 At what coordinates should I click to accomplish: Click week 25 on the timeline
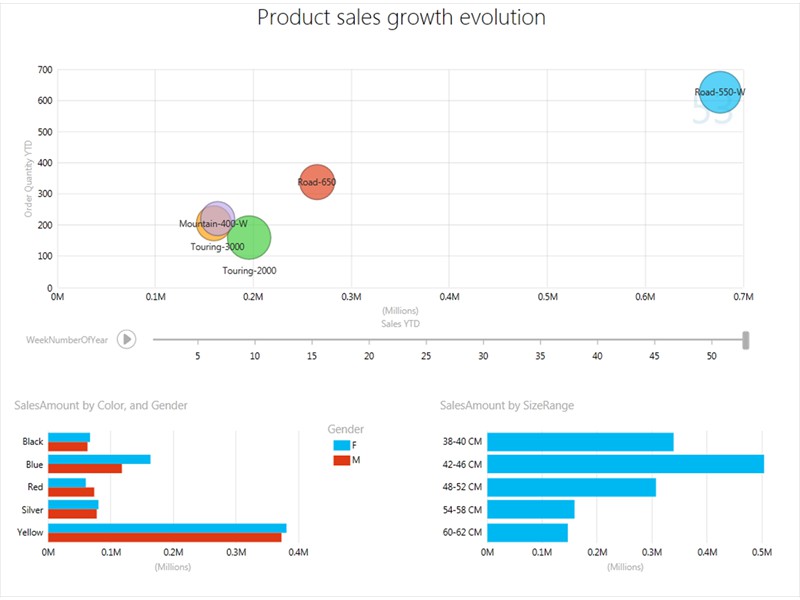[426, 356]
